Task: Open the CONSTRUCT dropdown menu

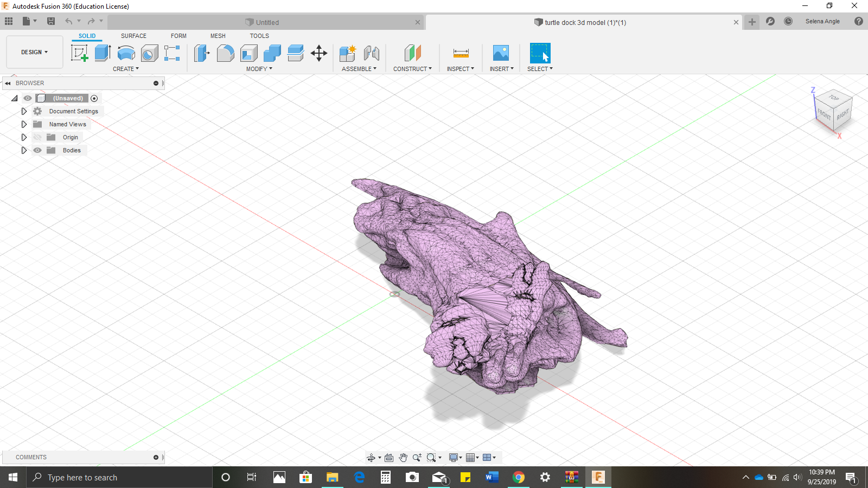Action: [x=413, y=69]
